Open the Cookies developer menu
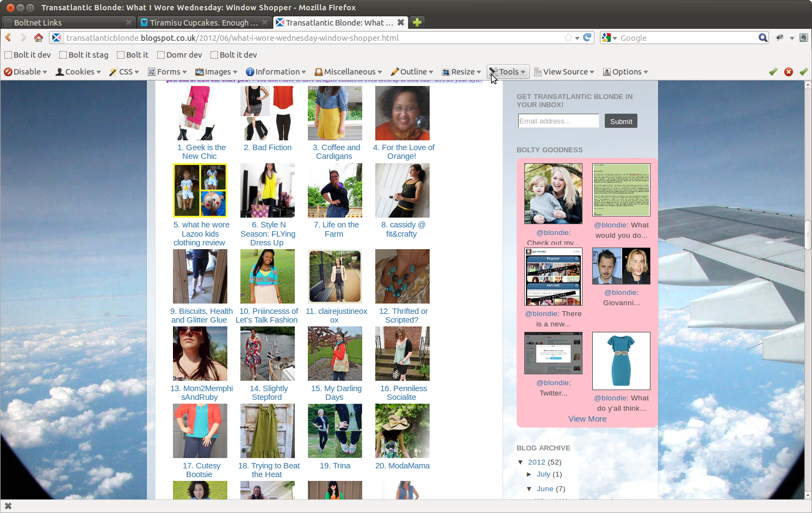 coord(78,72)
